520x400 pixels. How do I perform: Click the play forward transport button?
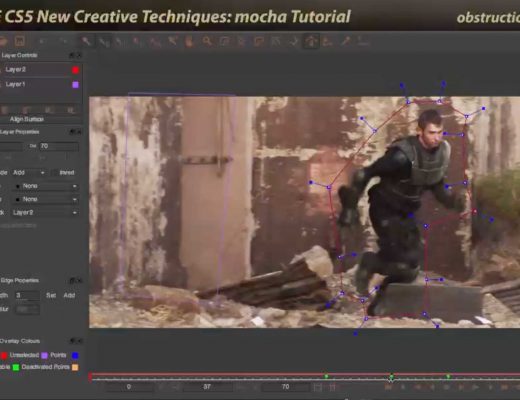point(476,387)
